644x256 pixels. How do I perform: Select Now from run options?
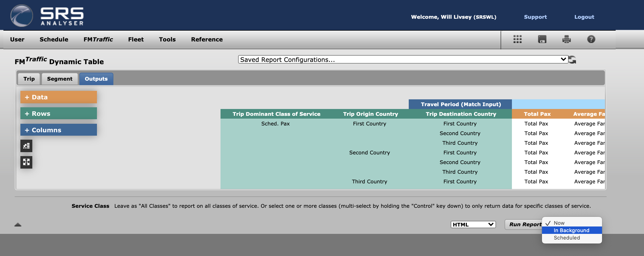click(x=572, y=223)
